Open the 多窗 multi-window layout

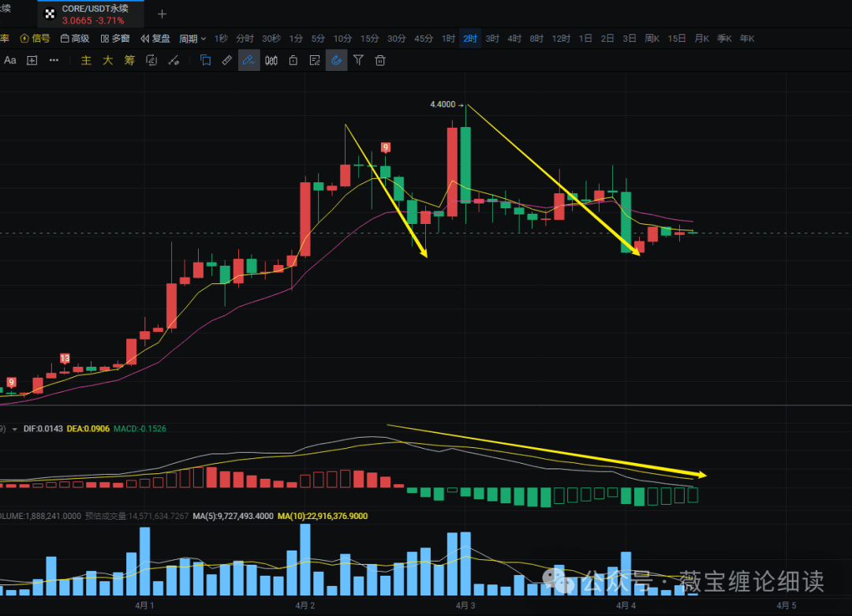(x=114, y=39)
